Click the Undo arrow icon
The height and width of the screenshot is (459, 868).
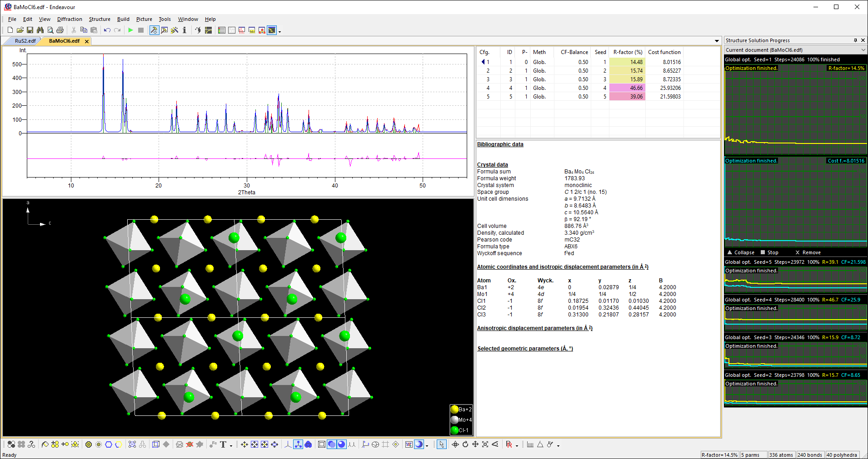pos(107,30)
